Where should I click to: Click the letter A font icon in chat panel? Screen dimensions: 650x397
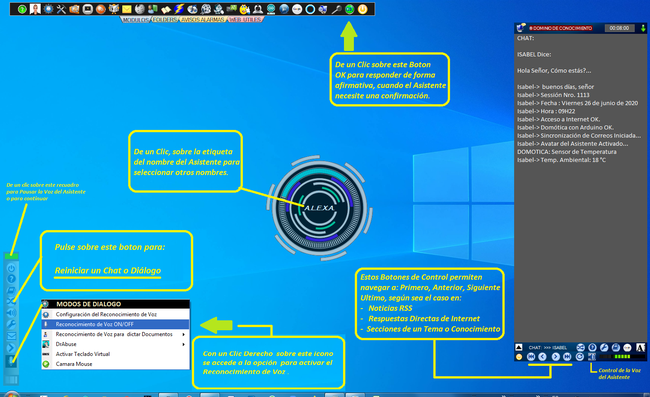640,347
